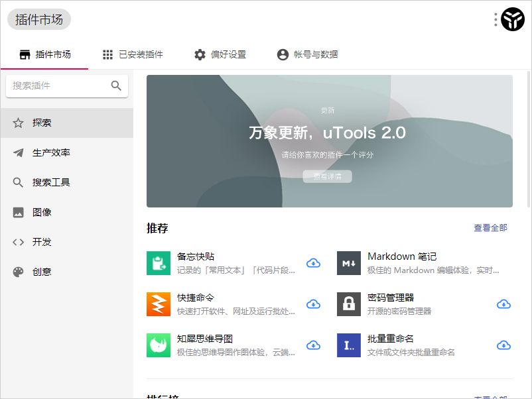Open the 图像 category icon
The height and width of the screenshot is (399, 532).
[18, 212]
